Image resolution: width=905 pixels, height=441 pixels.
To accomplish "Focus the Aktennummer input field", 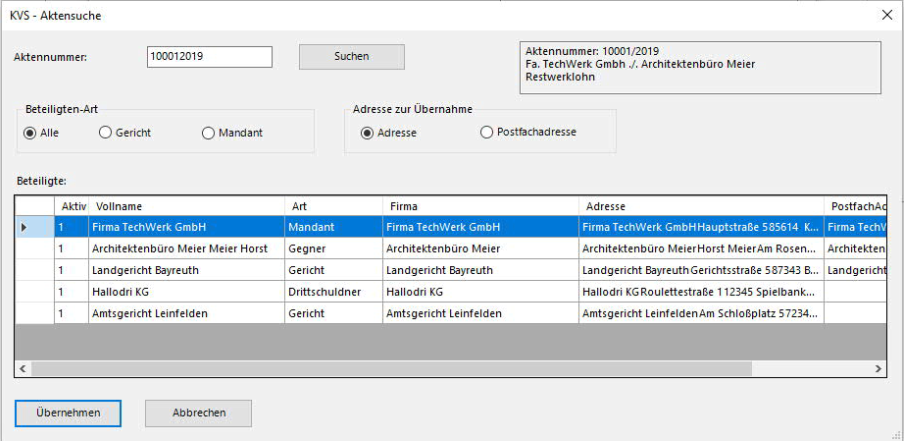I will coord(209,57).
